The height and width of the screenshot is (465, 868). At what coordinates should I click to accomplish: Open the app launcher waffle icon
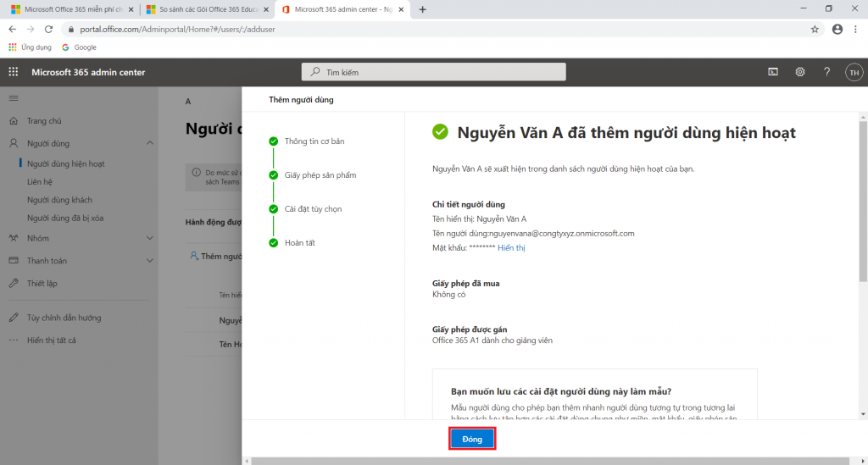point(14,72)
